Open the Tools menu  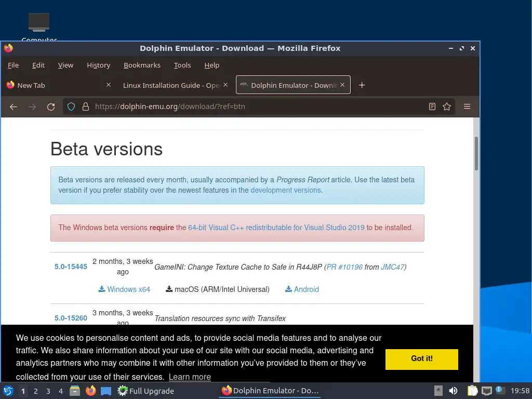182,65
